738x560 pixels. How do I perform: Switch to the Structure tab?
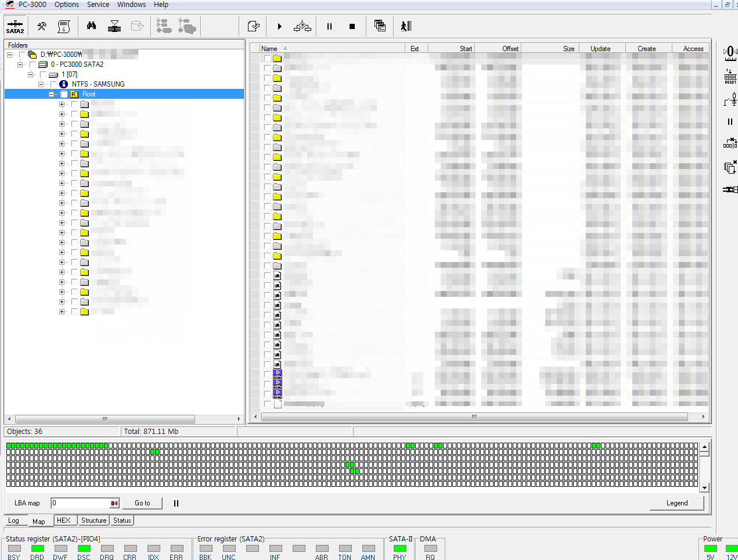point(93,520)
